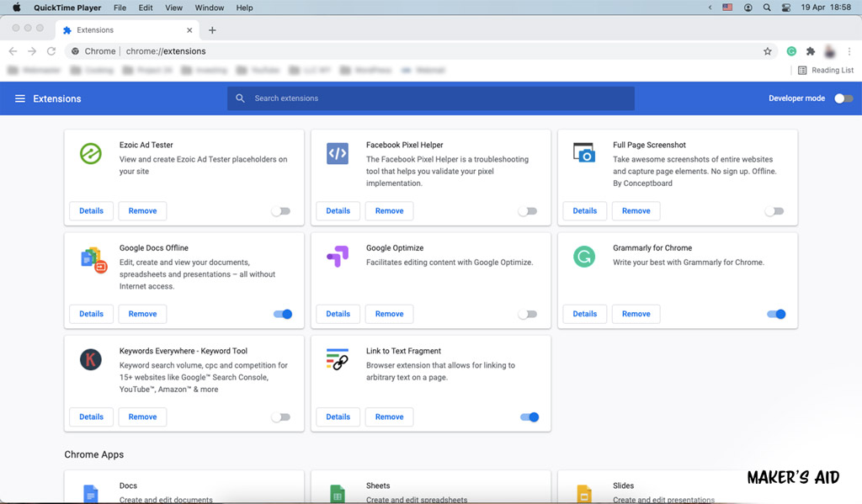Open the File menu
Screen dimensions: 862x504
pyautogui.click(x=120, y=8)
